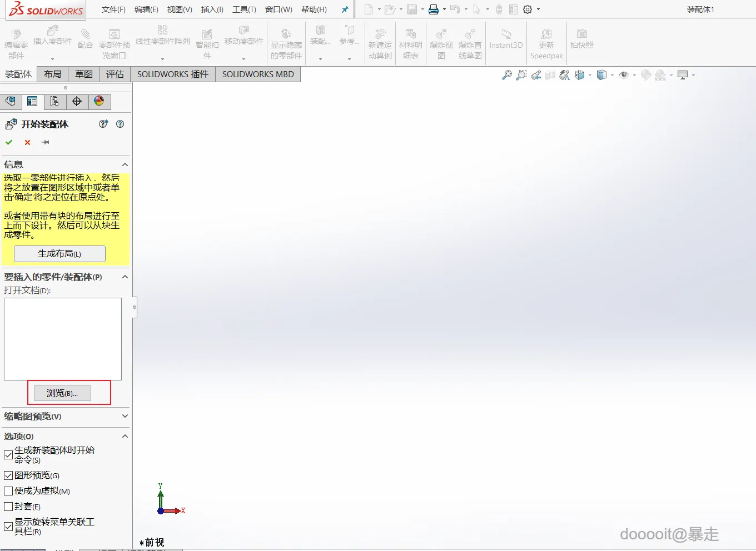Switch to the 草图 tab
The width and height of the screenshot is (756, 551).
(84, 74)
